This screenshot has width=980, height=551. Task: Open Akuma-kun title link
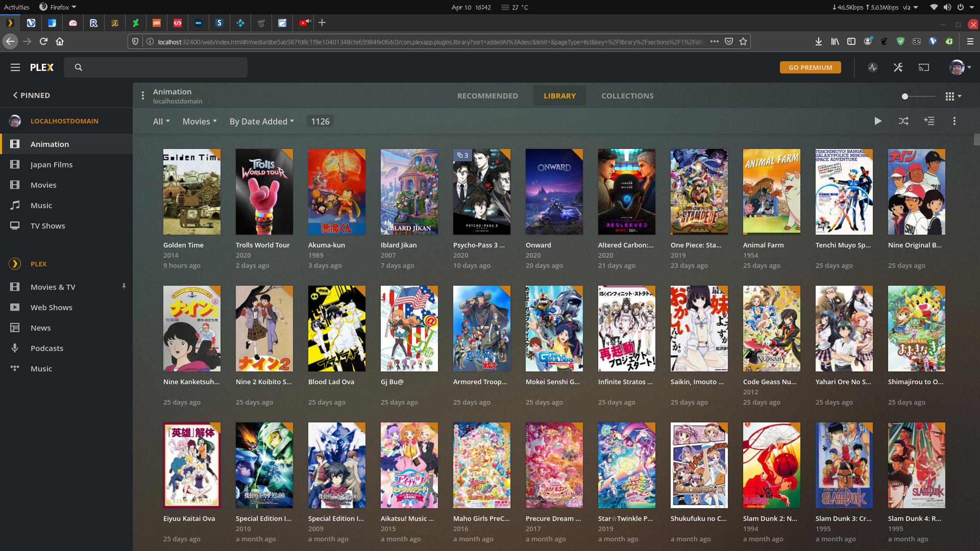(x=327, y=245)
